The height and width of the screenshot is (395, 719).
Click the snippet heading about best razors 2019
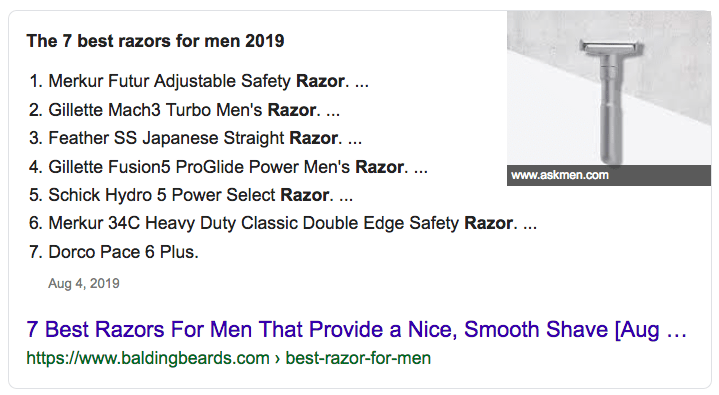tap(155, 41)
